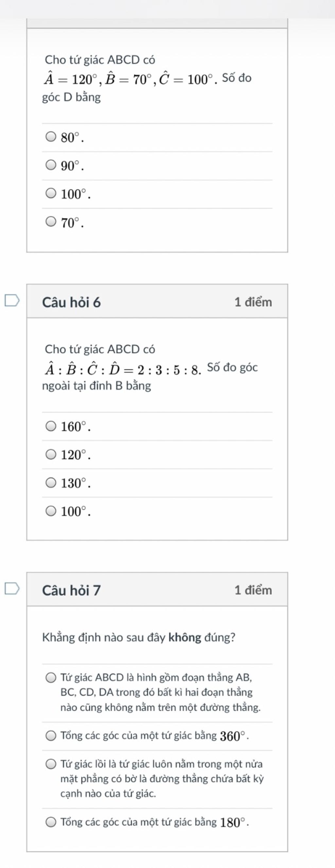Click the Khẳng định nào sau đây question text
335x868 pixels.
139,637
